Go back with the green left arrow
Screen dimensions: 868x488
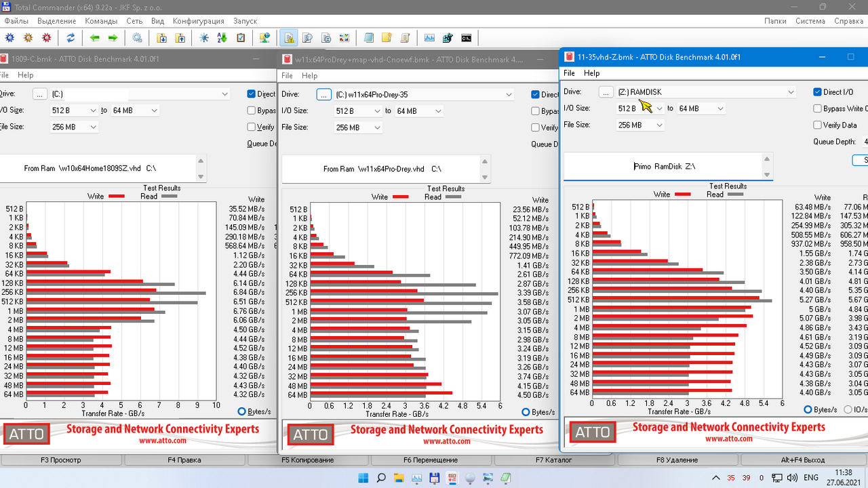[x=95, y=38]
